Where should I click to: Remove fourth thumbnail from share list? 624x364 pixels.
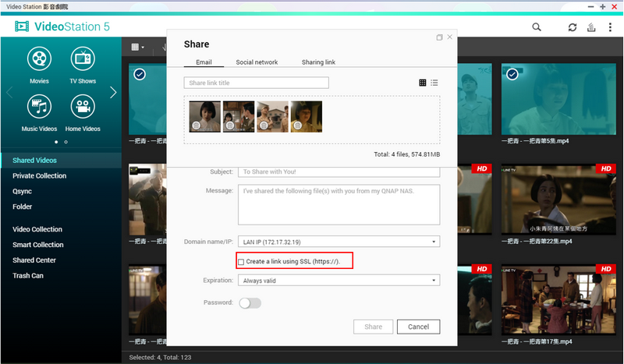[298, 125]
